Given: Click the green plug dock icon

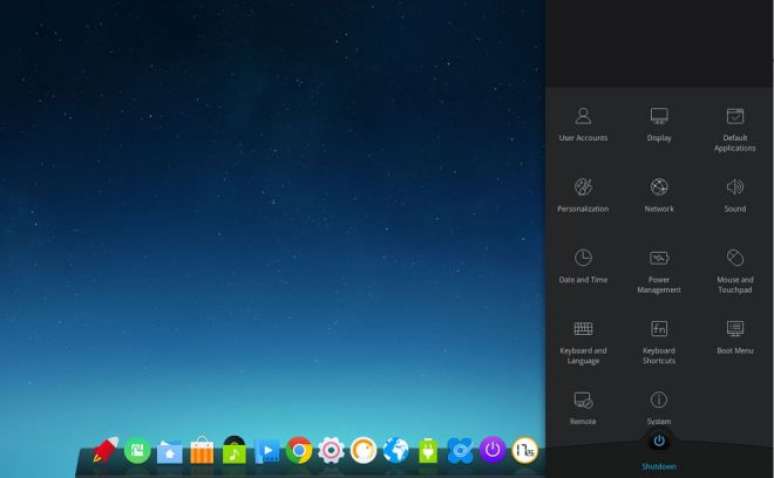Looking at the screenshot, I should 428,450.
